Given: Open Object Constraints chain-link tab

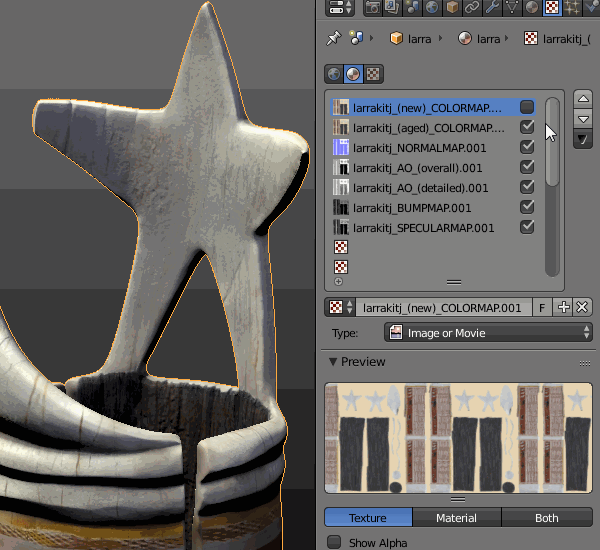Looking at the screenshot, I should click(472, 8).
